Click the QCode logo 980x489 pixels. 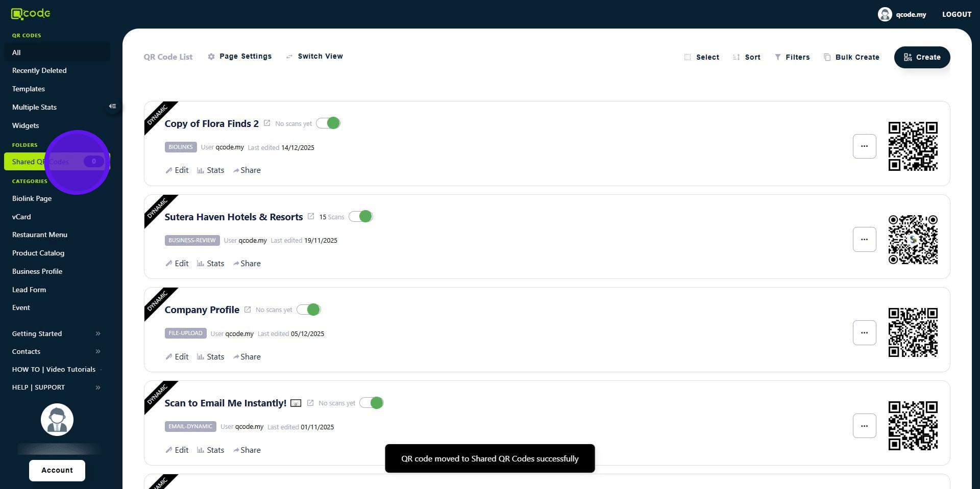coord(31,14)
